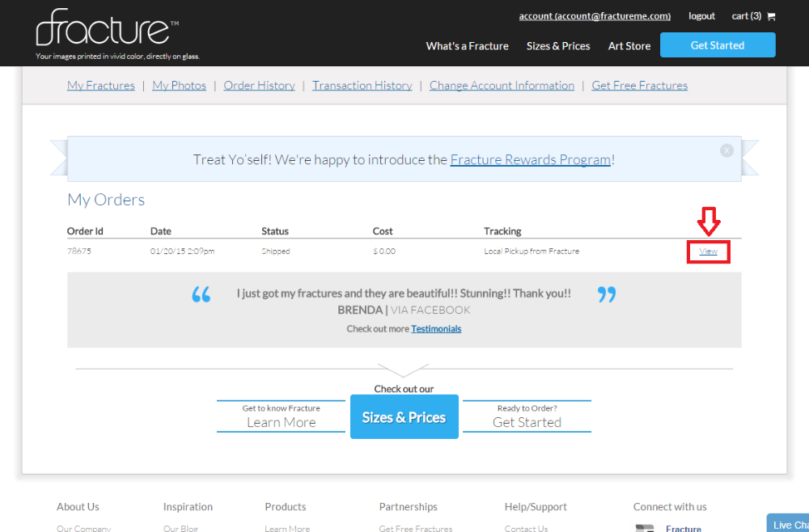
Task: Click the BRENDA testimonial name
Action: 360,310
